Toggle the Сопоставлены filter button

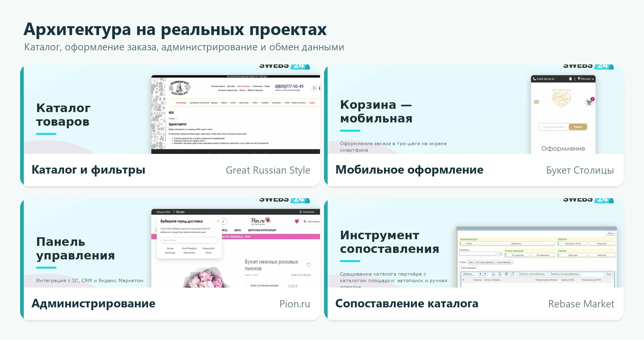click(504, 262)
